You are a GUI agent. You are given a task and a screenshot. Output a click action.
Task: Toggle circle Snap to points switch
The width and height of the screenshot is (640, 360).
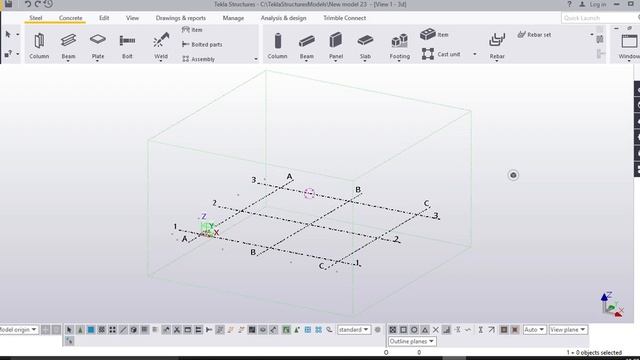coord(414,329)
